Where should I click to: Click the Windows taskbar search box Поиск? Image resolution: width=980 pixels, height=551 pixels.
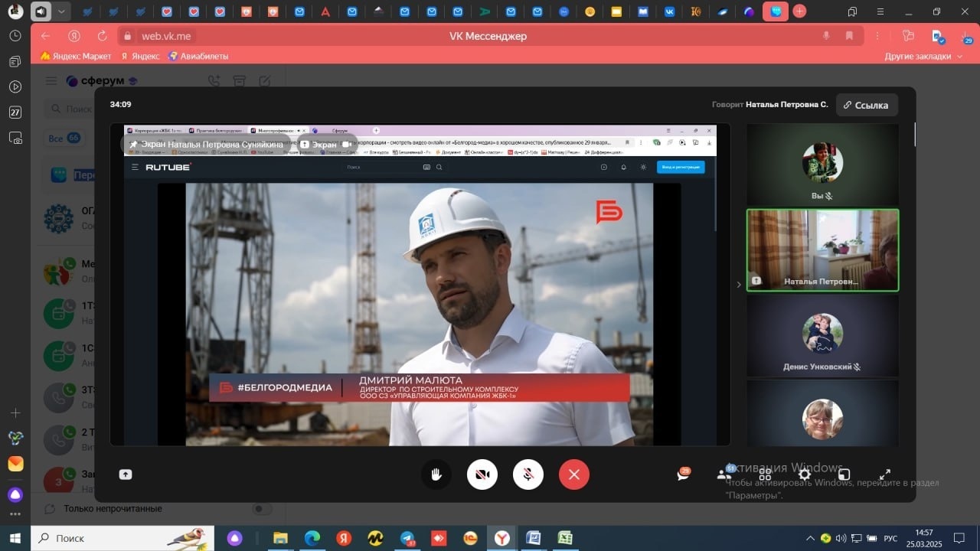(122, 538)
